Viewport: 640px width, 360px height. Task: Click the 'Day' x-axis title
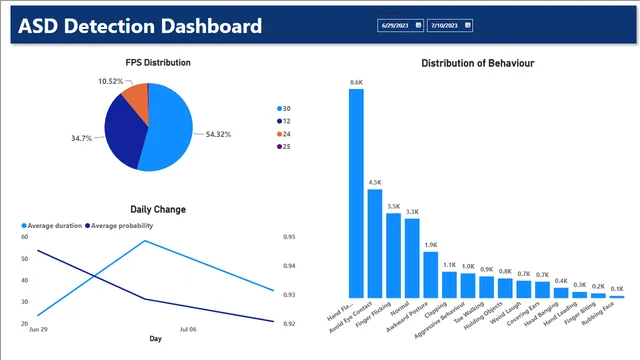156,338
